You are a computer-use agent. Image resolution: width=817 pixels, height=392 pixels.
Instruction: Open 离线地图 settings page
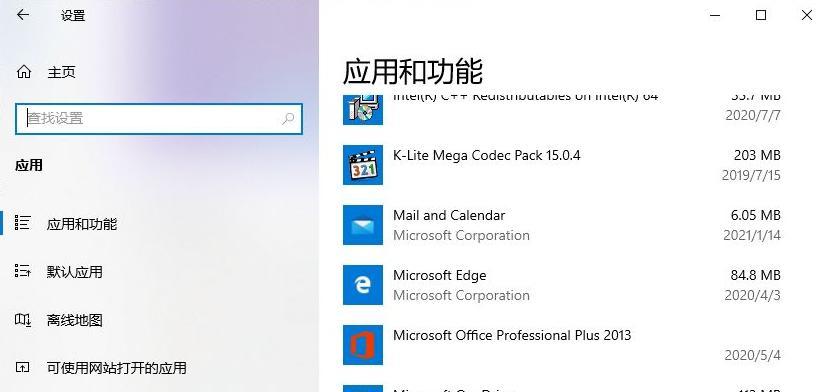tap(74, 320)
